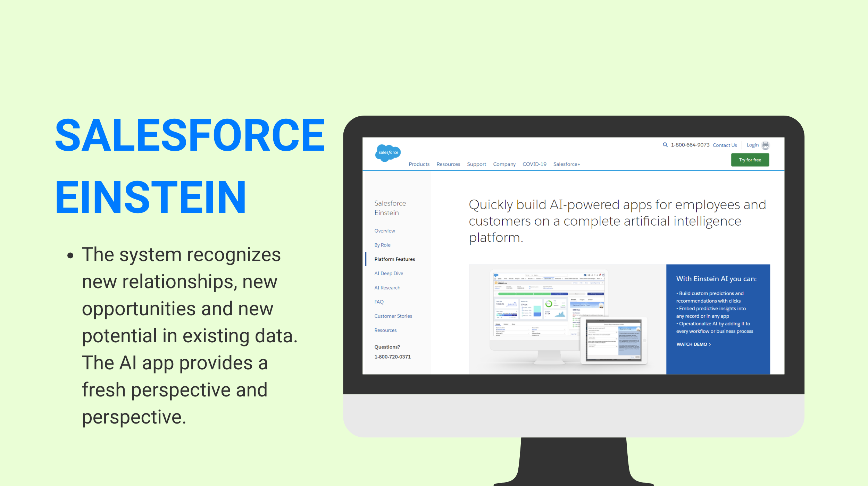Image resolution: width=868 pixels, height=486 pixels.
Task: Click the Try for free button icon
Action: 750,159
